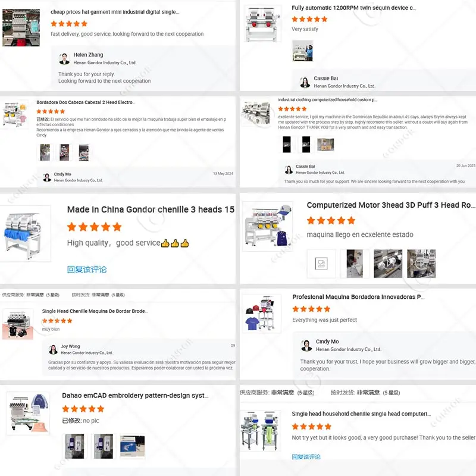Image resolution: width=476 pixels, height=476 pixels.
Task: Open 'Fully automatic 1200RPM twin sequin device' title
Action: pos(353,8)
